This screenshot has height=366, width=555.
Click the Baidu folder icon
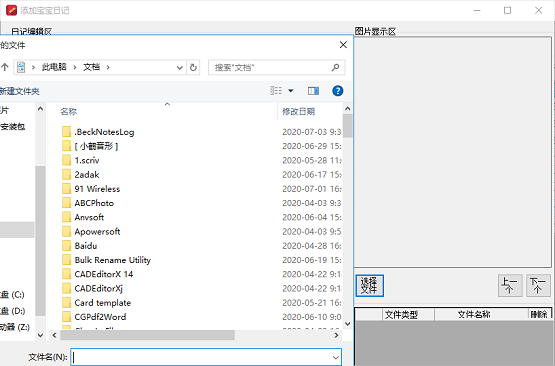coord(66,246)
